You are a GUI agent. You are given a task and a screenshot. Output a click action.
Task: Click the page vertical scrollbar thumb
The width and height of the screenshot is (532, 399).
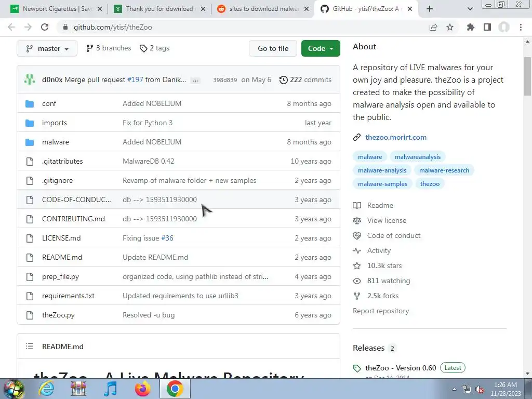tap(527, 76)
